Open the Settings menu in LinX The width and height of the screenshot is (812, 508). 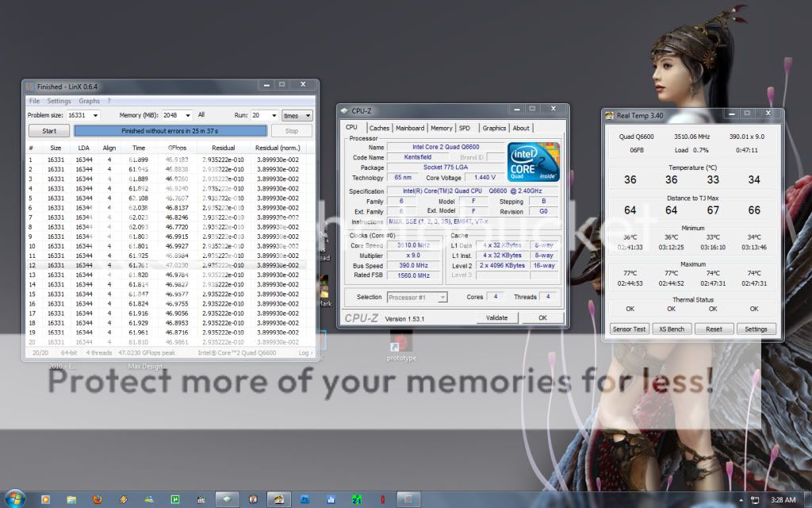[x=59, y=101]
